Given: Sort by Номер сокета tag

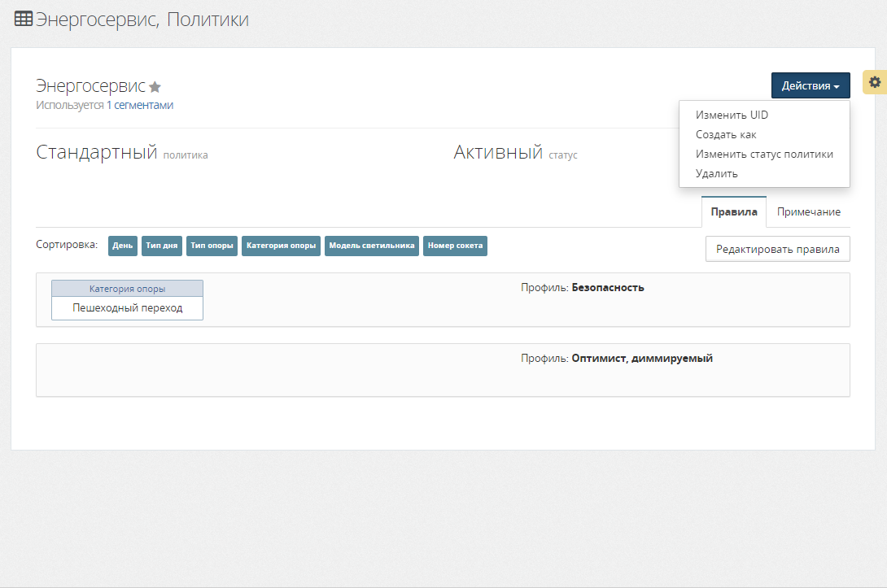Looking at the screenshot, I should (455, 246).
